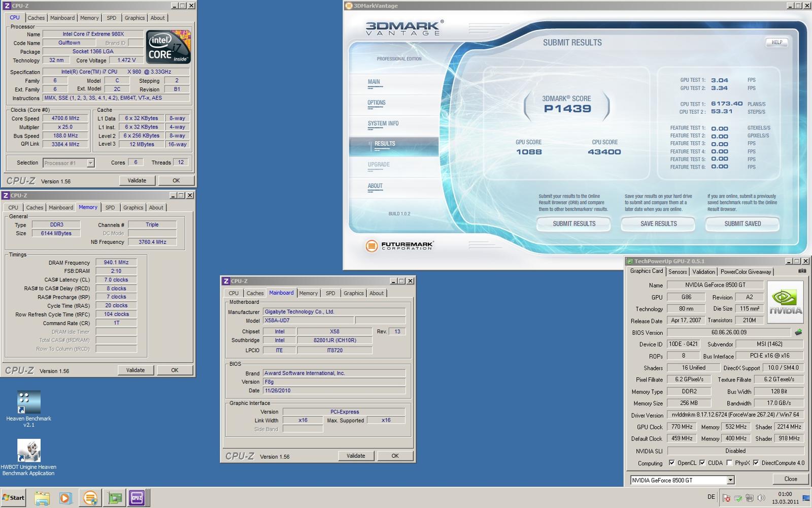This screenshot has width=812, height=508.
Task: Click OK in the Memory CPU-Z window
Action: click(x=175, y=370)
